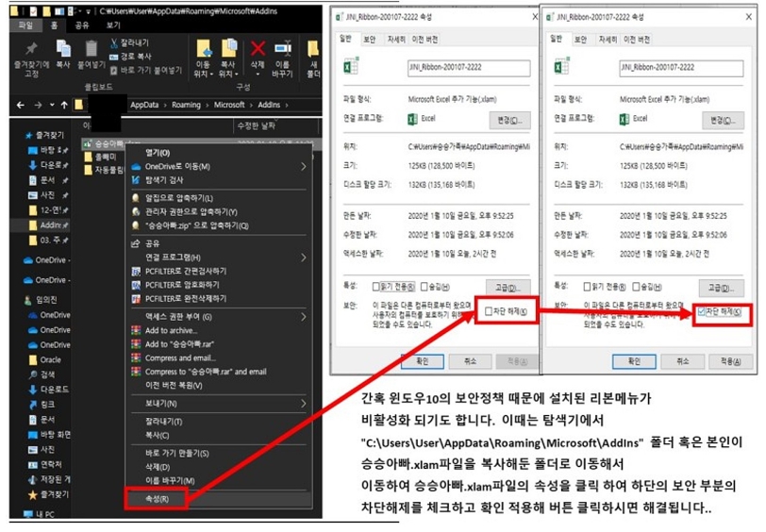Open 12-연 folder in navigation pane

[x=48, y=210]
